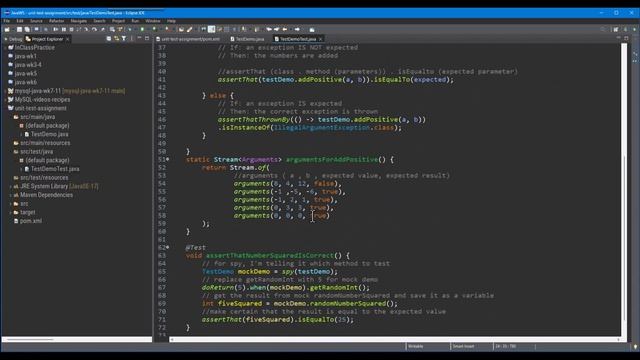Click the New file toolbar icon
This screenshot has height=360, width=640.
pyautogui.click(x=7, y=29)
